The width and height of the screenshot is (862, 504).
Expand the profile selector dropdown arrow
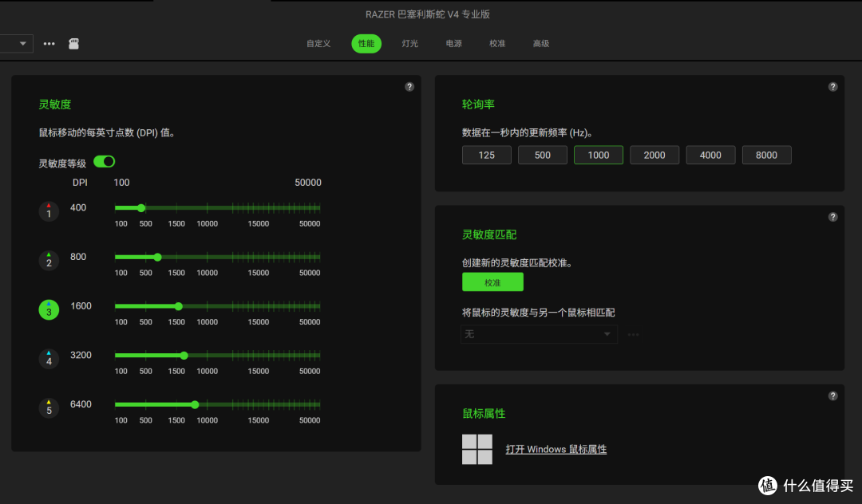[22, 43]
